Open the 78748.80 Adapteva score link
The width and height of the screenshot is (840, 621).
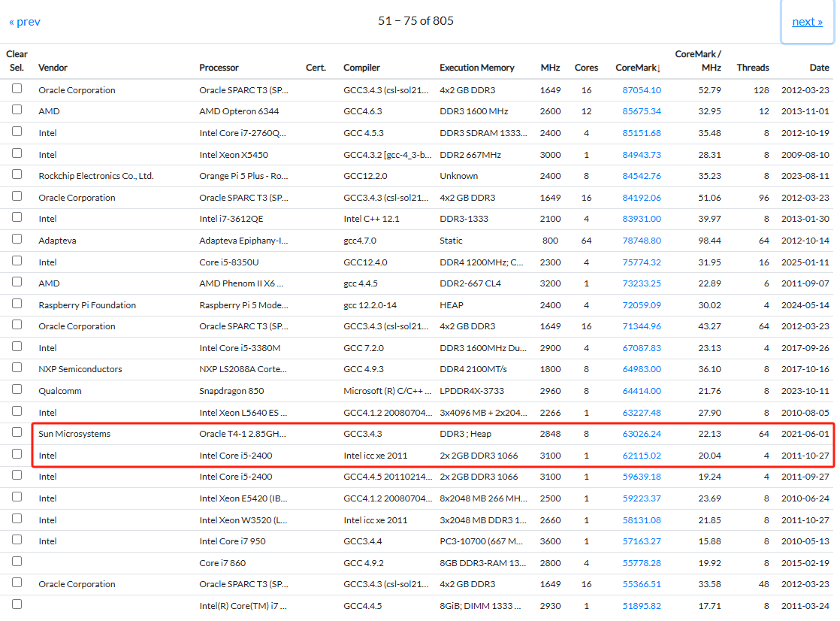pyautogui.click(x=641, y=241)
